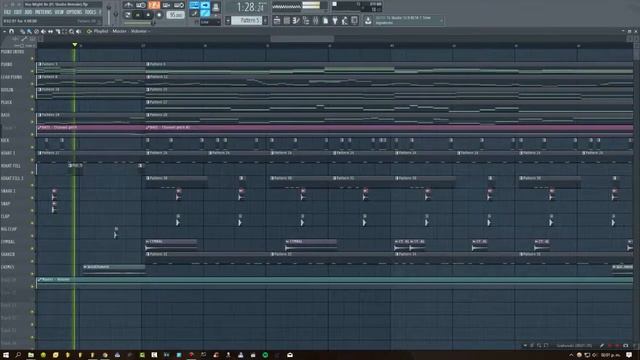Click the orange highlighted recording option icon
Screen dimensions: 640x360
(x=154, y=5)
